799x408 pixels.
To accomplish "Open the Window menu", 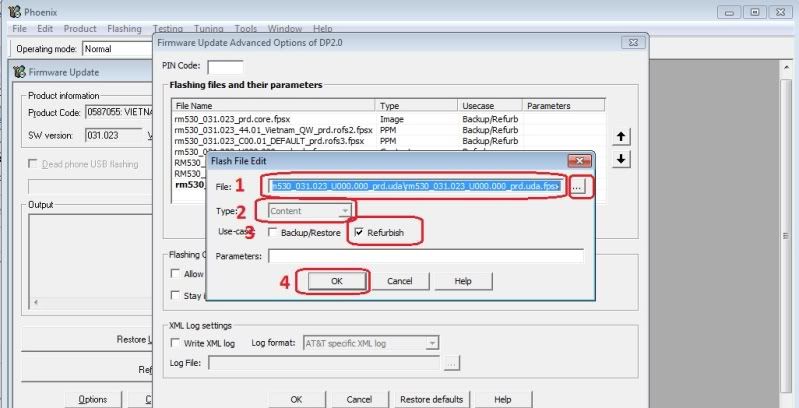I will (285, 29).
